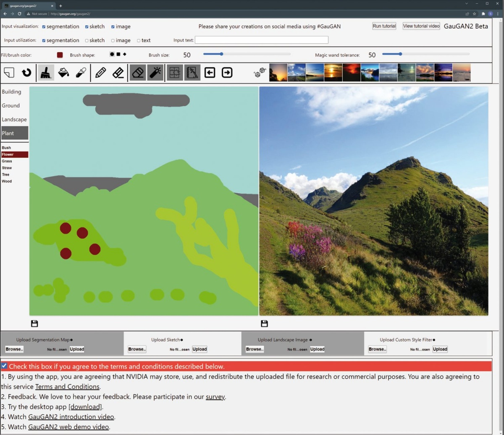Click the compute segmentation map icon
This screenshot has width=504, height=435.
click(175, 73)
